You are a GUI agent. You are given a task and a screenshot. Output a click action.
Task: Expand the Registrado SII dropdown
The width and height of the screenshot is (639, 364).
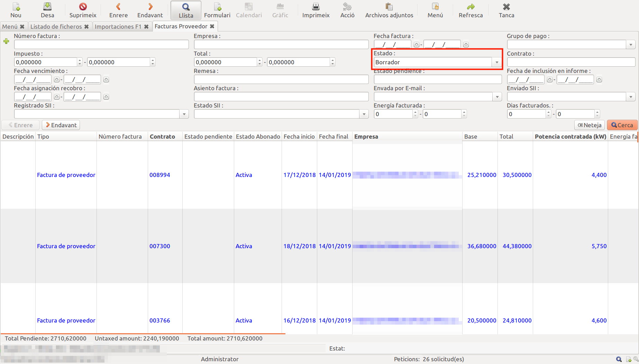point(184,114)
